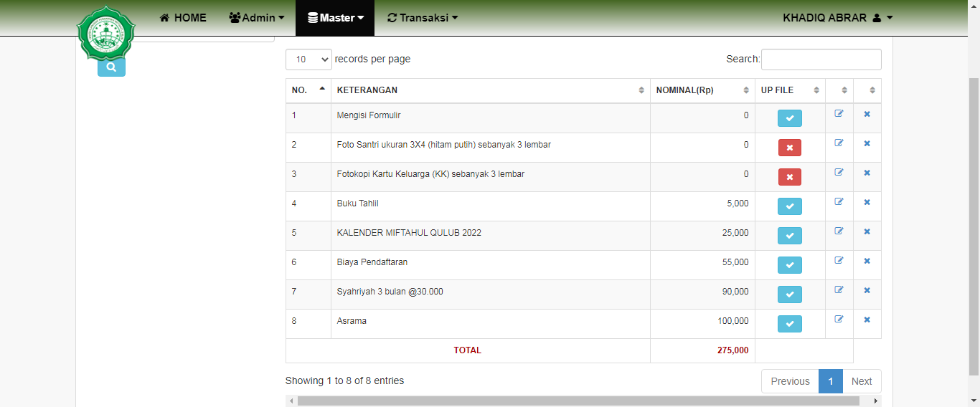Edit the KALENDER MIFTAHUL QULUB 2022 row
This screenshot has width=980, height=407.
(839, 231)
